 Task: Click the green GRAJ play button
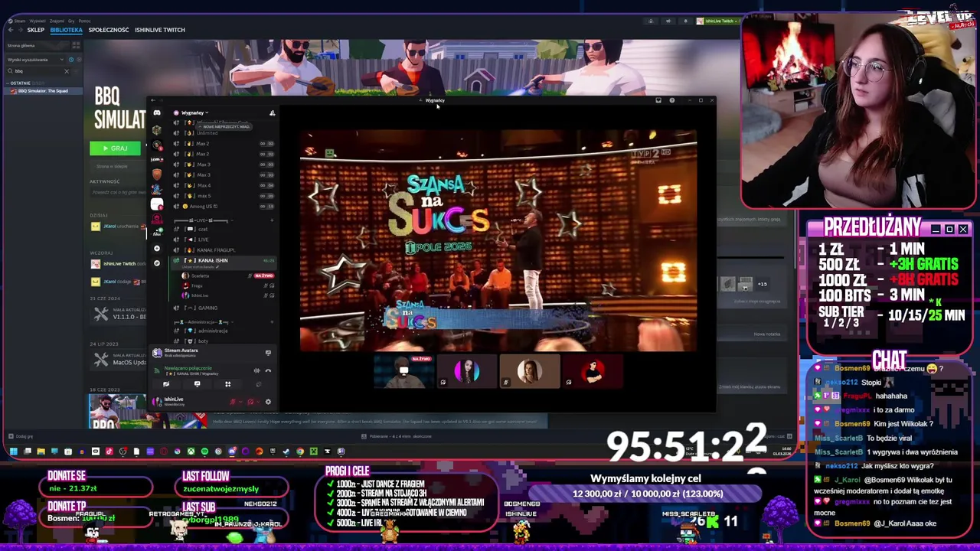click(x=116, y=148)
